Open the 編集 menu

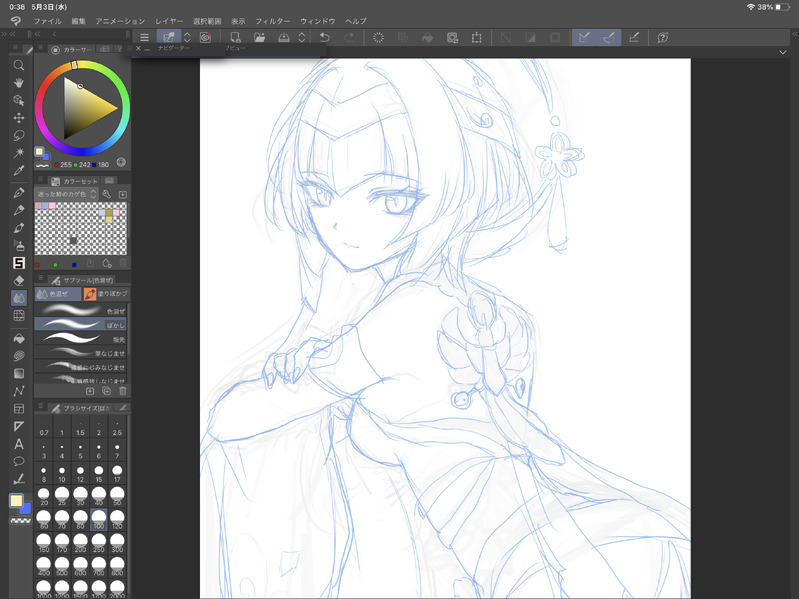[78, 21]
